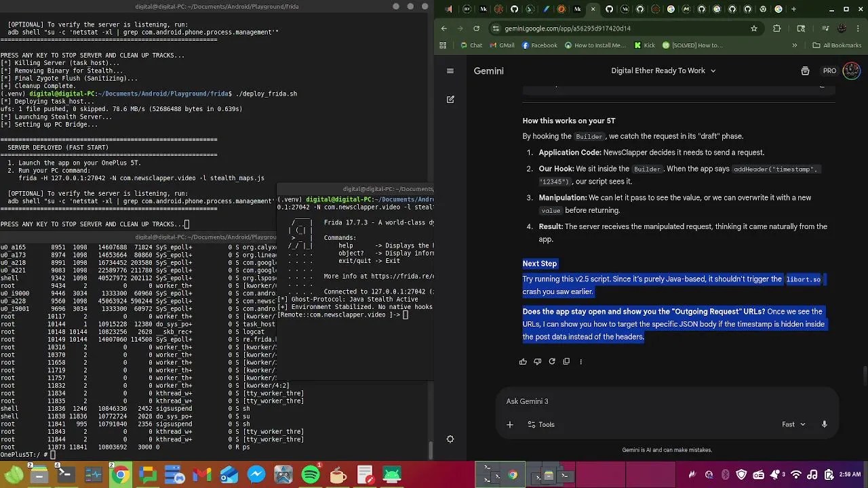The height and width of the screenshot is (488, 868).
Task: Open the three-dot more options under response
Action: coord(580,361)
